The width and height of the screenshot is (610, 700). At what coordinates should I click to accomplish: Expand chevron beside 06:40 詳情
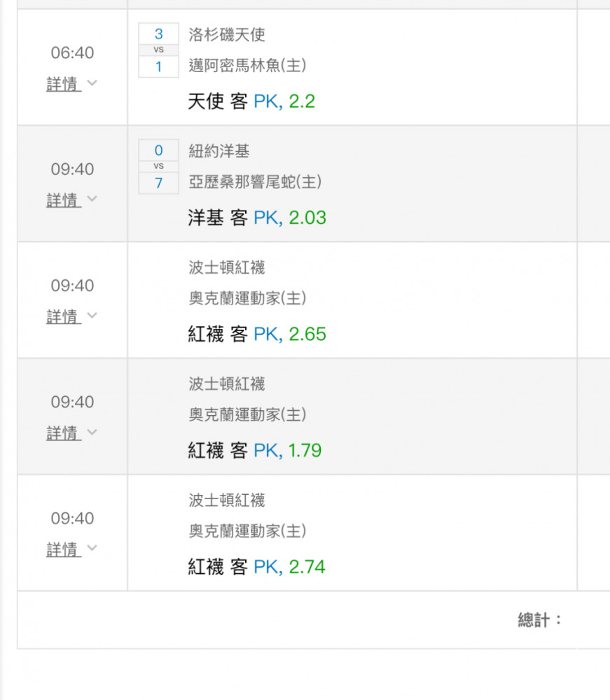pyautogui.click(x=92, y=83)
